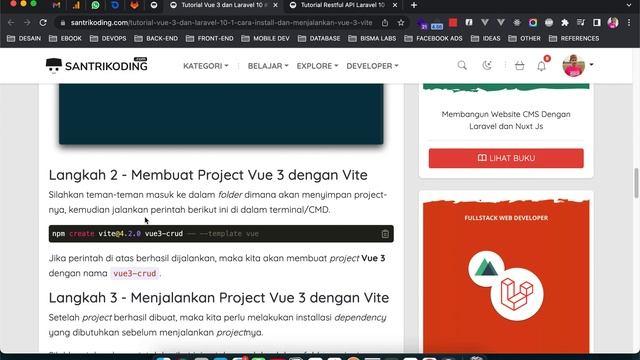This screenshot has height=360, width=640.
Task: Copy the npm create vite command
Action: click(x=385, y=234)
